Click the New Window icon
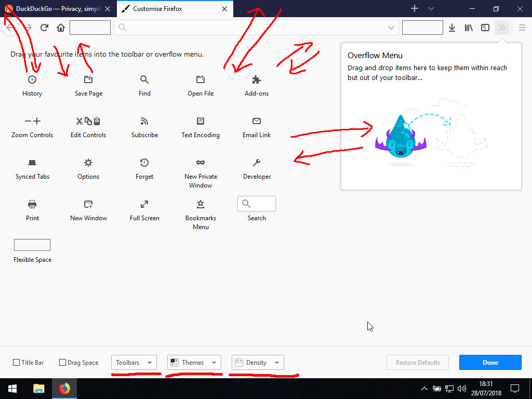Viewport: 532px width, 399px height. [88, 204]
